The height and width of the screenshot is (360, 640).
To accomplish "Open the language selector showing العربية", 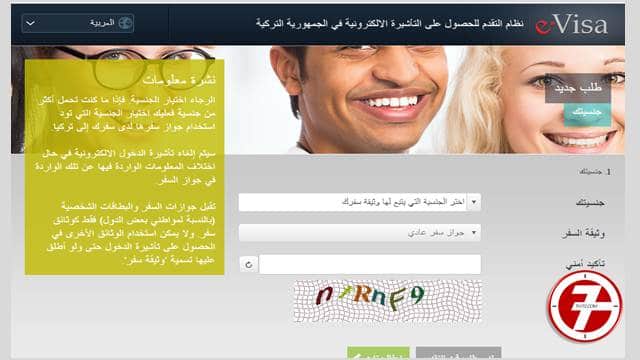I will [x=78, y=23].
